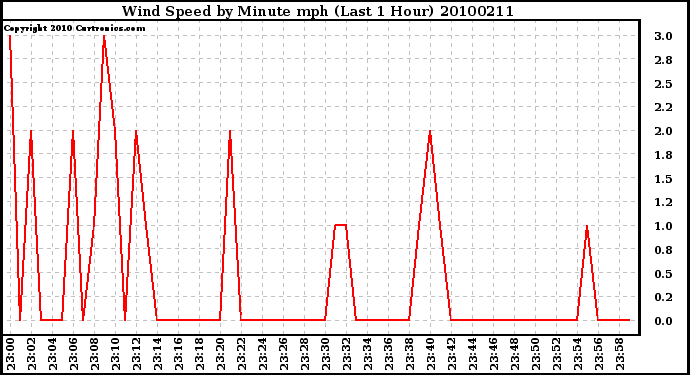Click the 1.5 y-axis label
The image size is (690, 375).
tap(663, 179)
